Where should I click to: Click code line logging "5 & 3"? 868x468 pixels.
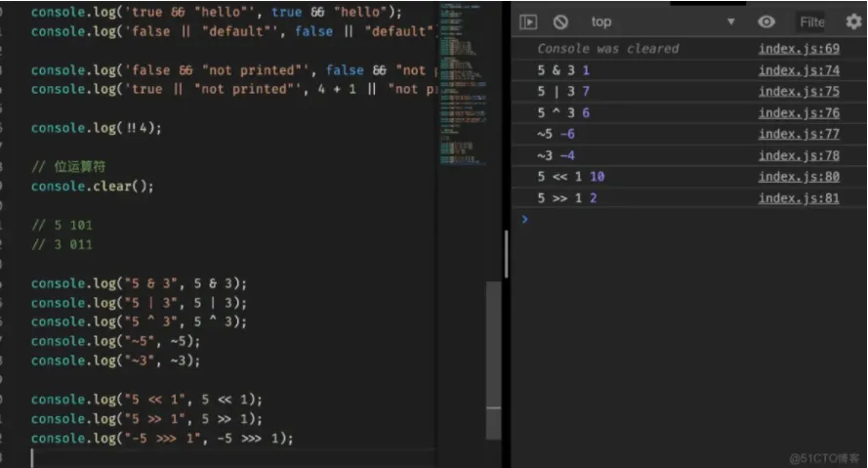tap(139, 283)
